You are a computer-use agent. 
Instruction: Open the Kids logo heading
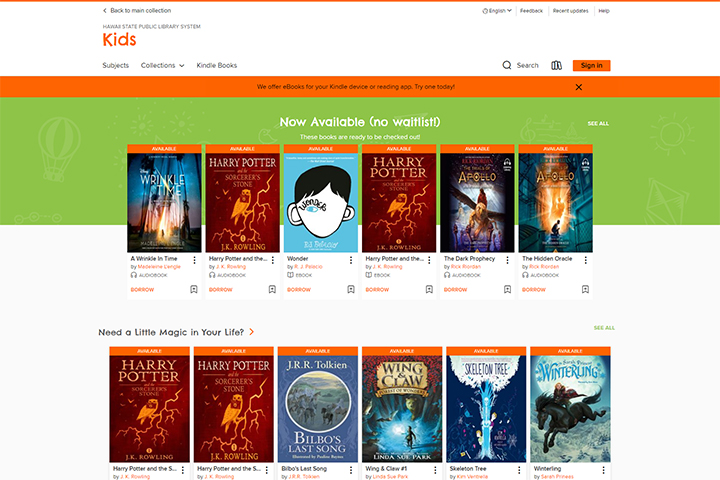(x=119, y=40)
